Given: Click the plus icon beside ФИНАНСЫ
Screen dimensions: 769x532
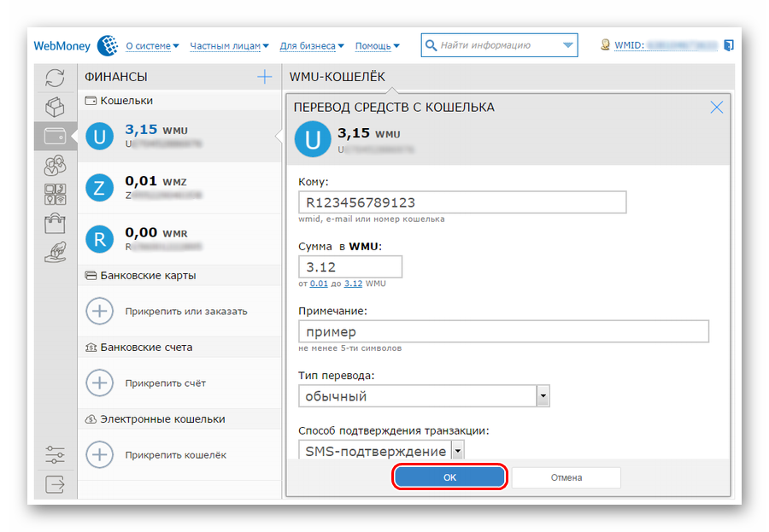Looking at the screenshot, I should tap(264, 77).
